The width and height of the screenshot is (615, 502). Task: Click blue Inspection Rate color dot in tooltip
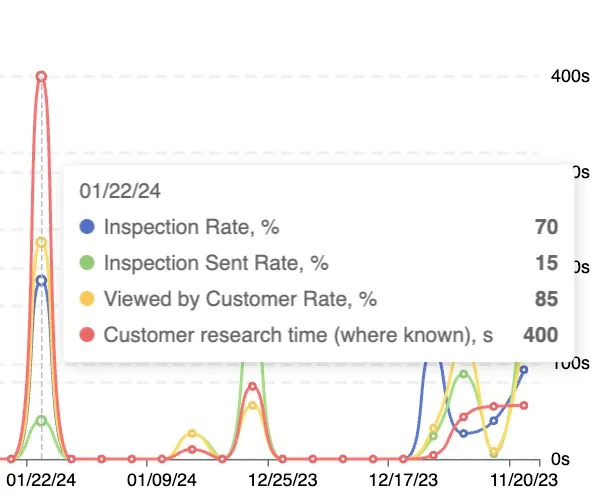pyautogui.click(x=88, y=227)
